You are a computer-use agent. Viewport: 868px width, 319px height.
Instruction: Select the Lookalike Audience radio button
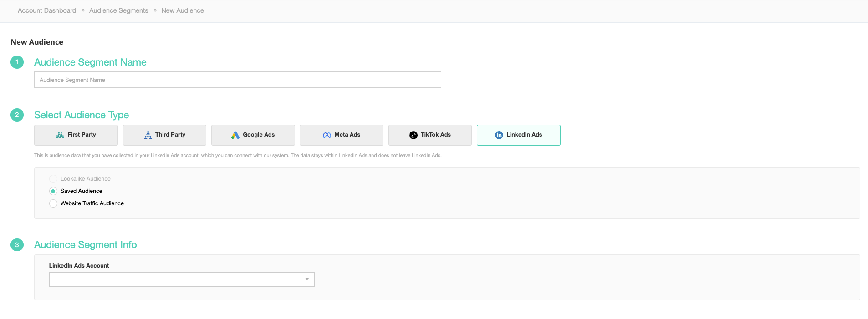(53, 179)
